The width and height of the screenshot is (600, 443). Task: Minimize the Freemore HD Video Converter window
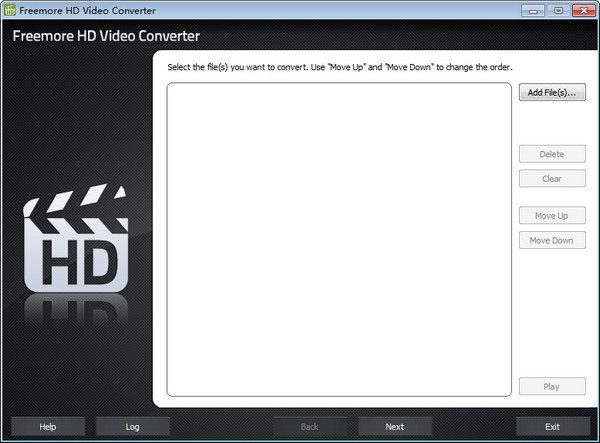click(x=531, y=10)
